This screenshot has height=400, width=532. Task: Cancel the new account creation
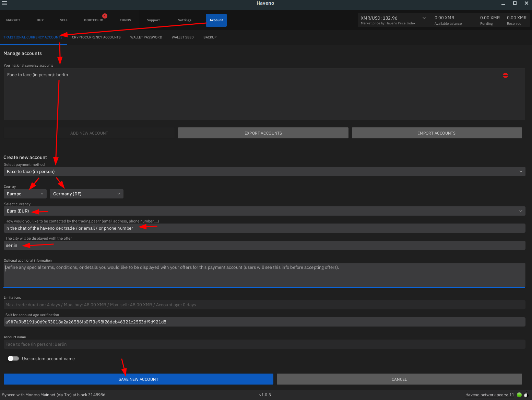coord(399,379)
